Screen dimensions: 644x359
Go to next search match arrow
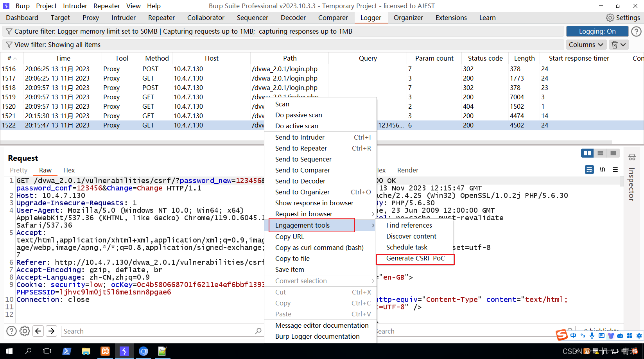(51, 331)
